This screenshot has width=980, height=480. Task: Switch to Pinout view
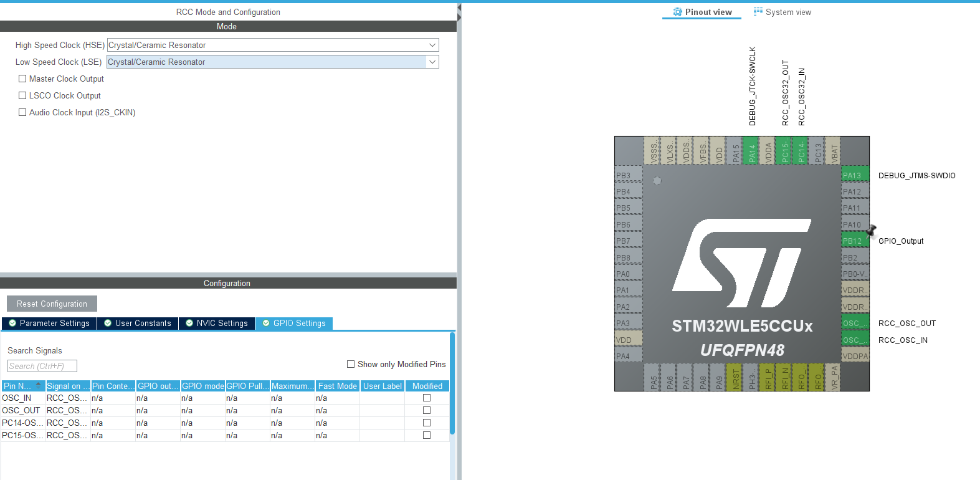(x=702, y=12)
